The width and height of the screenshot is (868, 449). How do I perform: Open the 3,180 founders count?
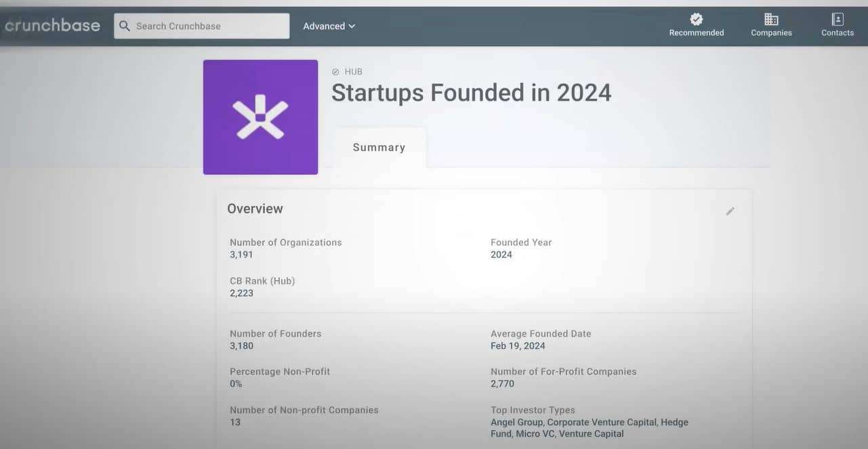pos(241,346)
